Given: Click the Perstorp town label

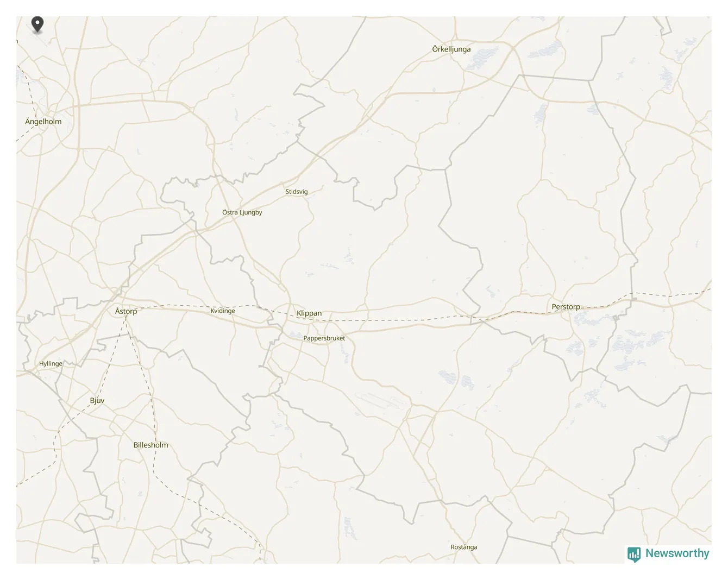Looking at the screenshot, I should coord(566,307).
